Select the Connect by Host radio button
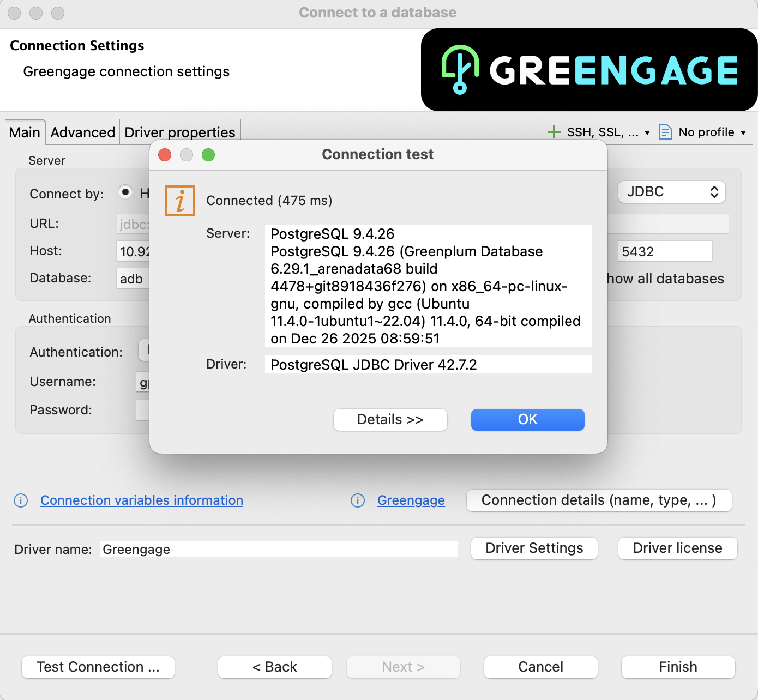 125,192
